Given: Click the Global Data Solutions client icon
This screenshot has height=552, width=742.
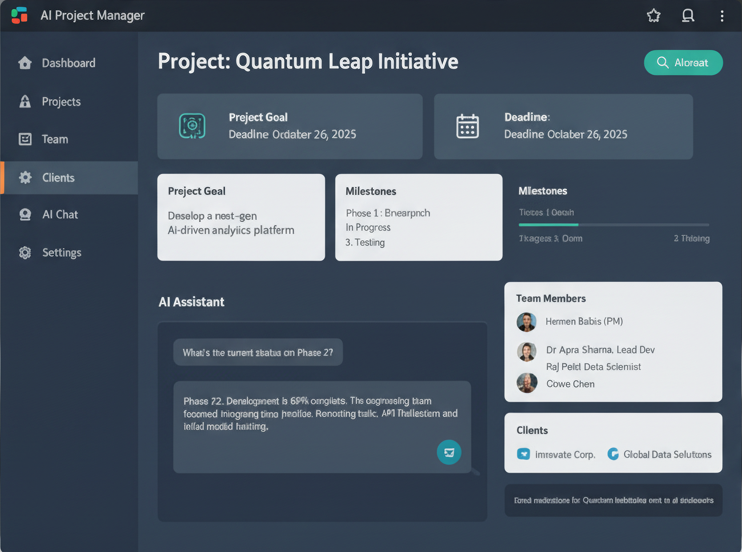Looking at the screenshot, I should 613,454.
